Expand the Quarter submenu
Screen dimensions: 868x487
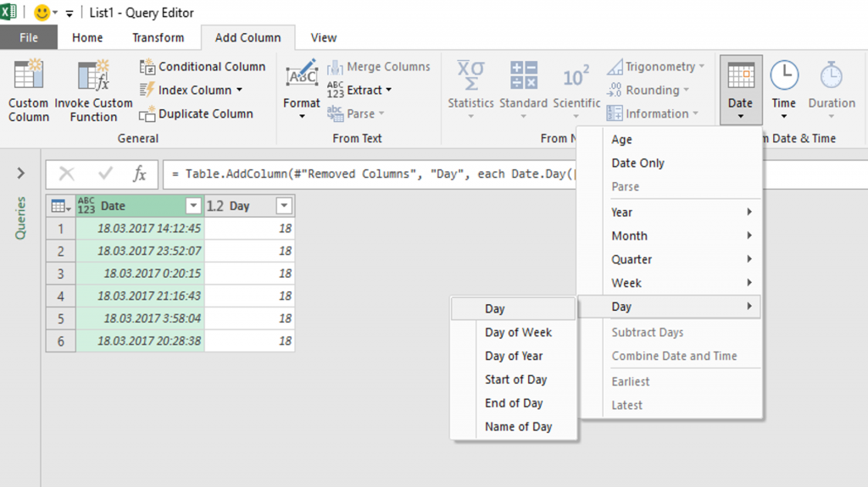(x=682, y=259)
